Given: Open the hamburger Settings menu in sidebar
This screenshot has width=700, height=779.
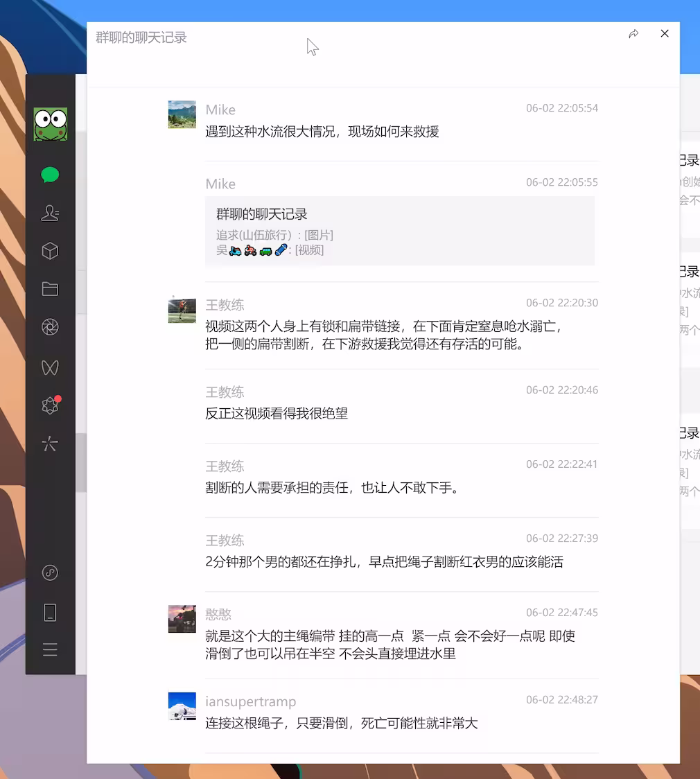Looking at the screenshot, I should [x=50, y=650].
